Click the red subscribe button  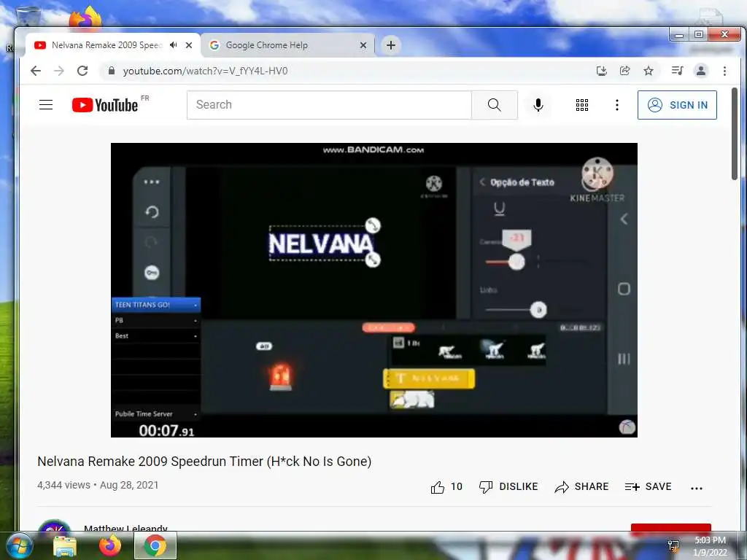tap(671, 528)
